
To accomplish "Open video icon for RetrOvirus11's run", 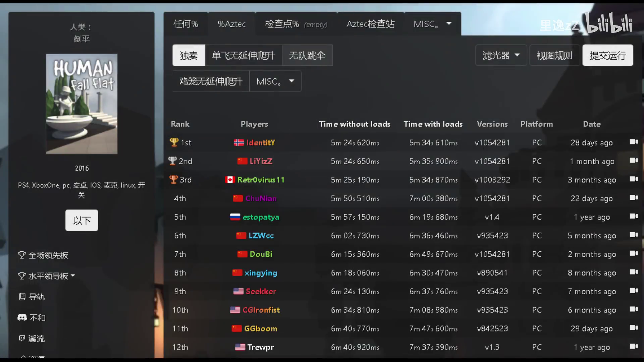I will click(634, 179).
